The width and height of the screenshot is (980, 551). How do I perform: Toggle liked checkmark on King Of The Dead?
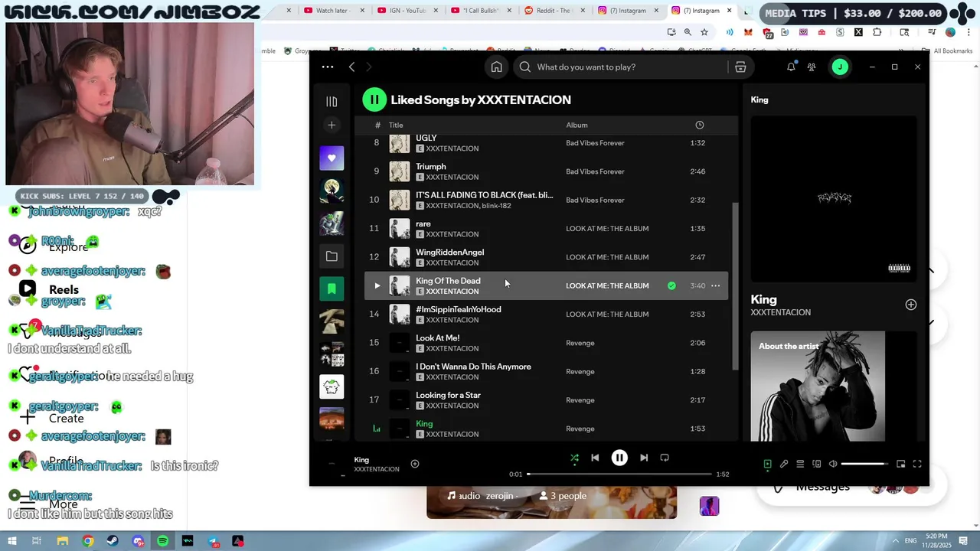[671, 285]
